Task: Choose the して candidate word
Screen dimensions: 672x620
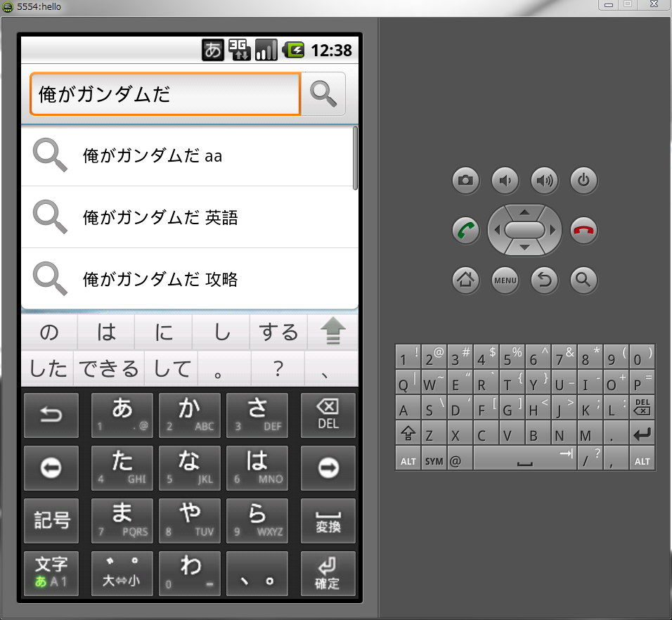Action: click(x=172, y=369)
